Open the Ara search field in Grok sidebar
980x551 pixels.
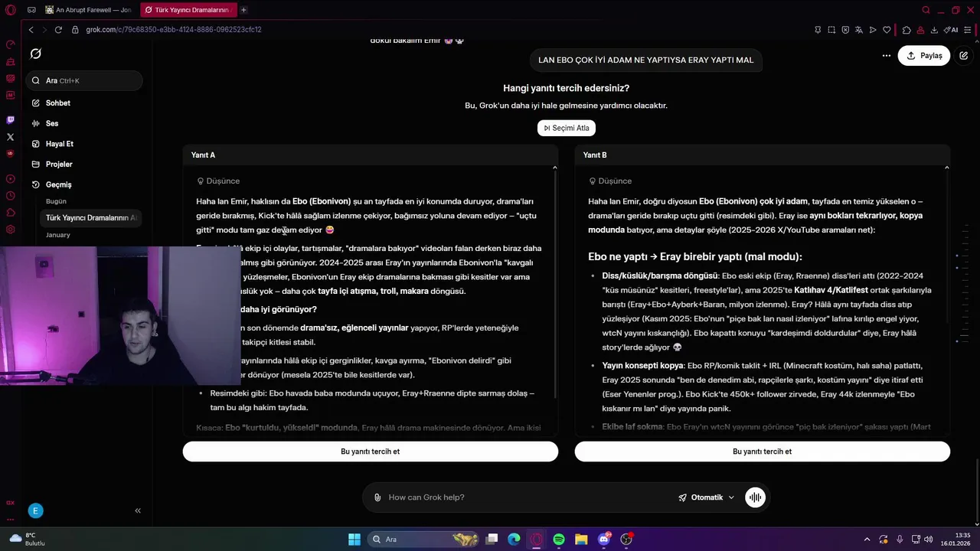[83, 80]
